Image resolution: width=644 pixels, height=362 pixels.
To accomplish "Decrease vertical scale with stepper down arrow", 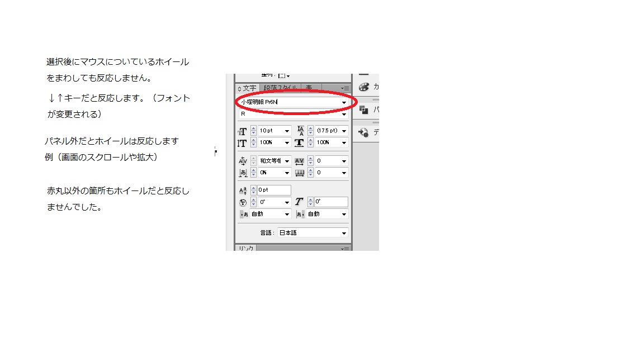I will pyautogui.click(x=253, y=145).
